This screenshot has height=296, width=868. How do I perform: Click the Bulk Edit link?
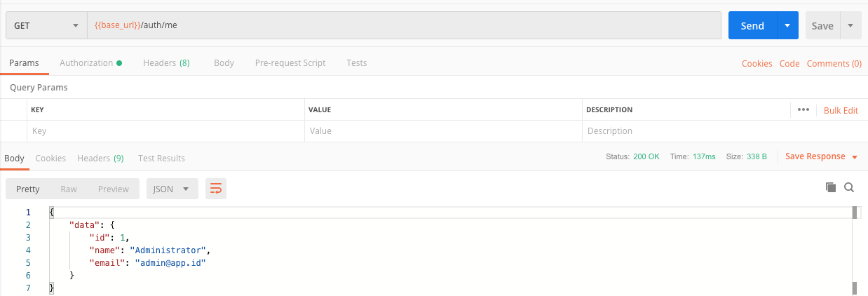coord(841,110)
